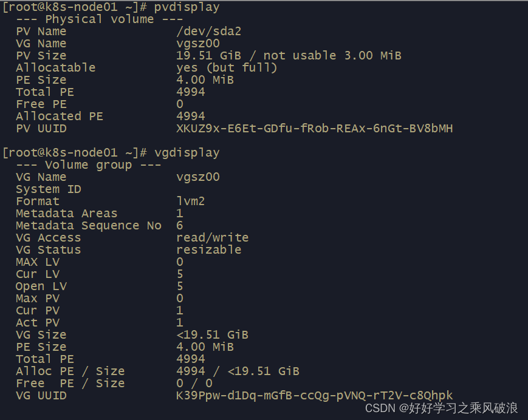Click the PV Size value 19.51 GiB
Image resolution: width=528 pixels, height=420 pixels.
(x=209, y=55)
